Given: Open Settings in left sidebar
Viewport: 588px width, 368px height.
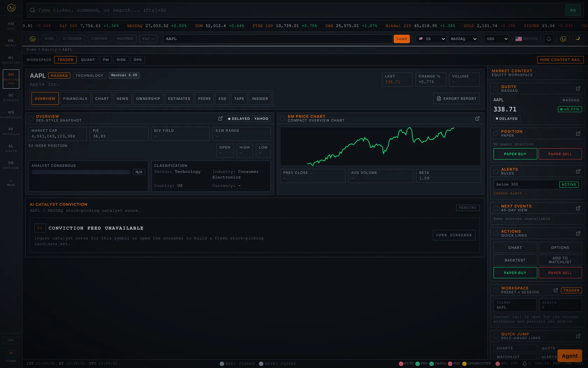Looking at the screenshot, I should point(11,165).
